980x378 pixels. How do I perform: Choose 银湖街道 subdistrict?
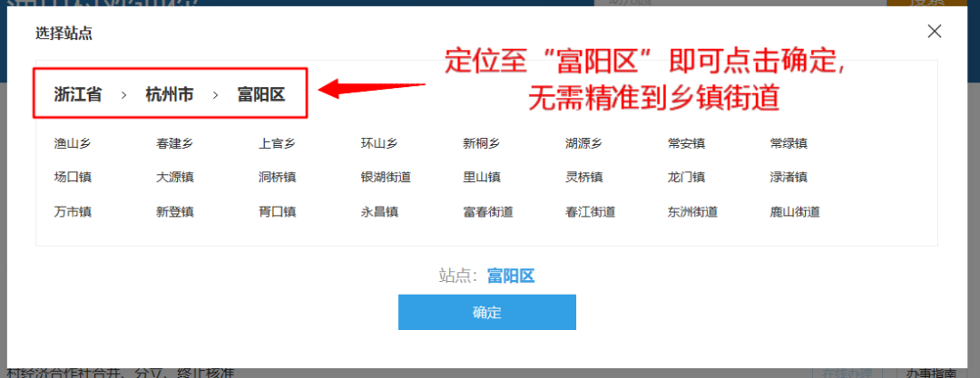[386, 178]
